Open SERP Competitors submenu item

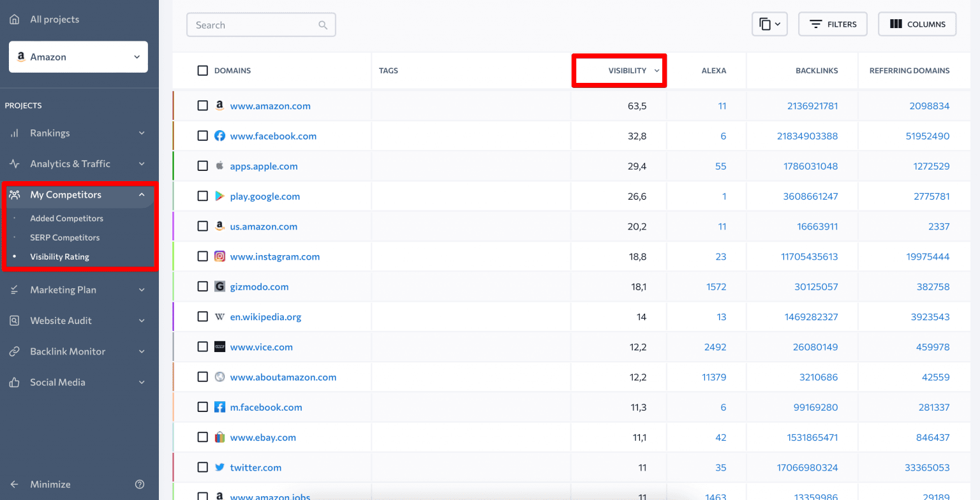coord(65,237)
